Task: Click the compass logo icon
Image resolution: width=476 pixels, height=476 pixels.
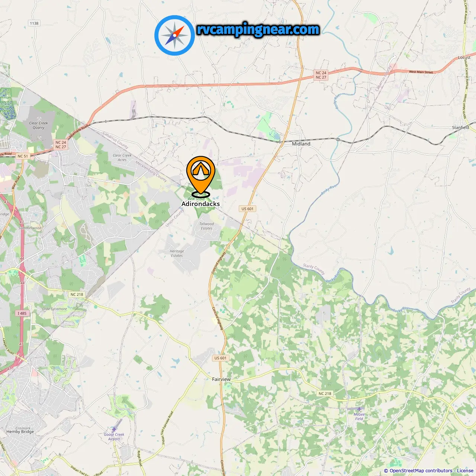Action: tap(174, 35)
